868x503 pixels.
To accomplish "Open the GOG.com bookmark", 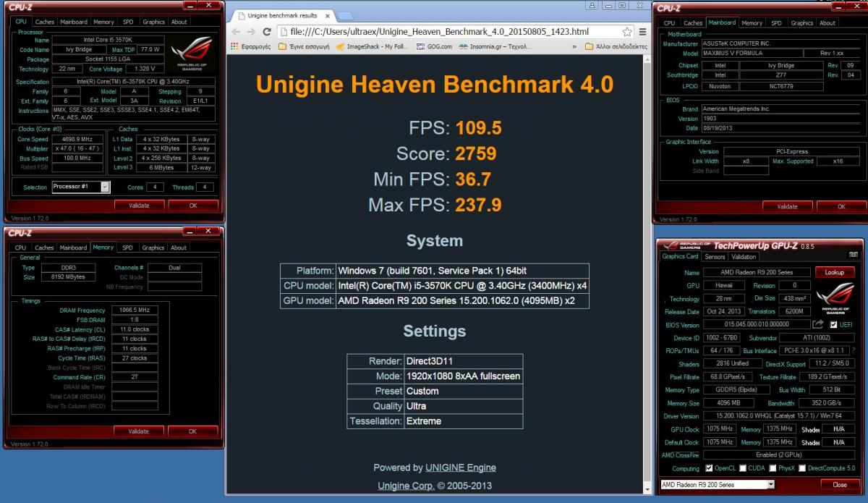I will (x=434, y=46).
